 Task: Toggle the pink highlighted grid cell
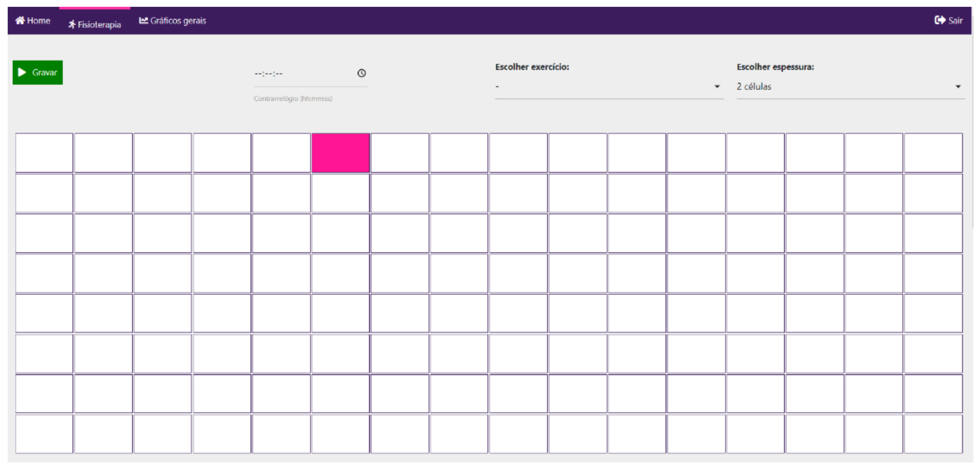(x=341, y=153)
